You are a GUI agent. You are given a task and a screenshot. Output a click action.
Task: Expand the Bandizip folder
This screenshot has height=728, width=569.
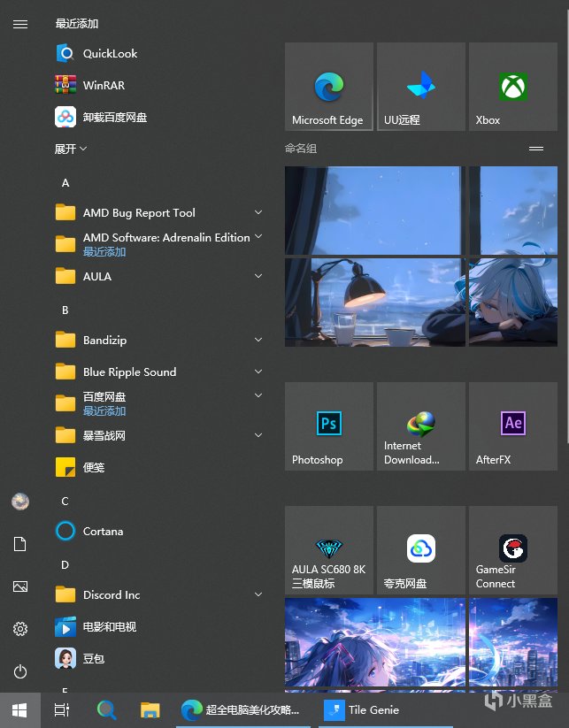[x=158, y=340]
